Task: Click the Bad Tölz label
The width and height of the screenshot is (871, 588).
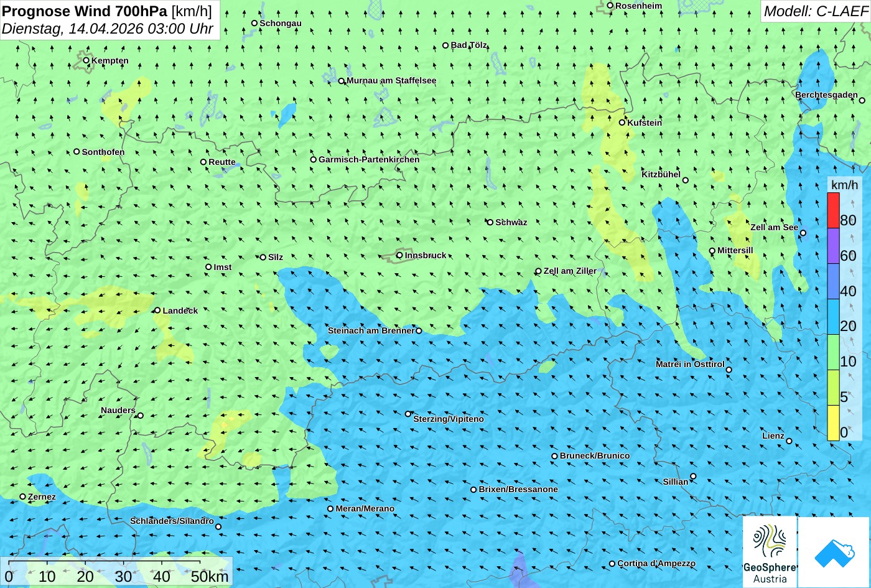Action: click(x=468, y=45)
